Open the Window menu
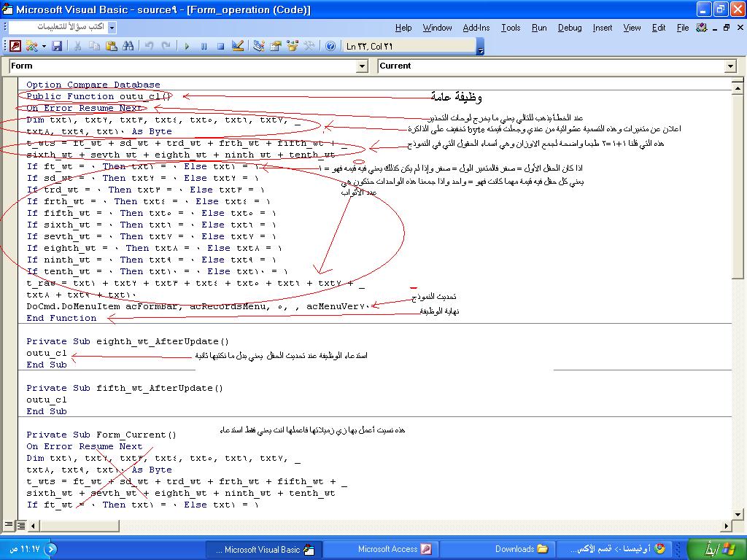The image size is (747, 560). point(438,28)
